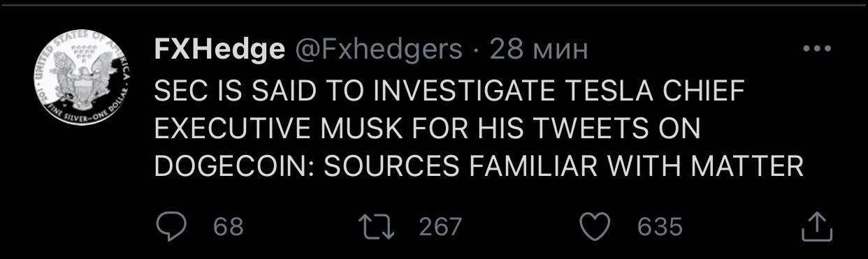868x259 pixels.
Task: Click the 68 replies count
Action: coord(229,226)
